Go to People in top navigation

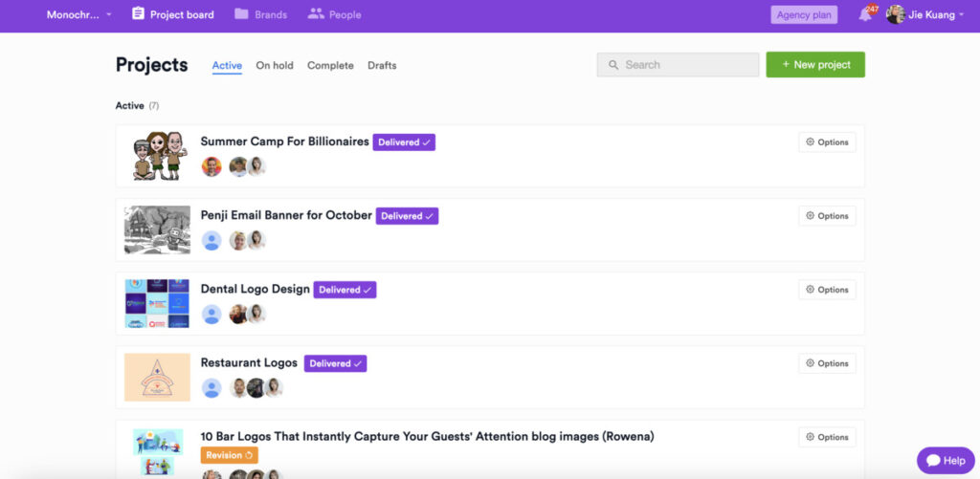334,14
